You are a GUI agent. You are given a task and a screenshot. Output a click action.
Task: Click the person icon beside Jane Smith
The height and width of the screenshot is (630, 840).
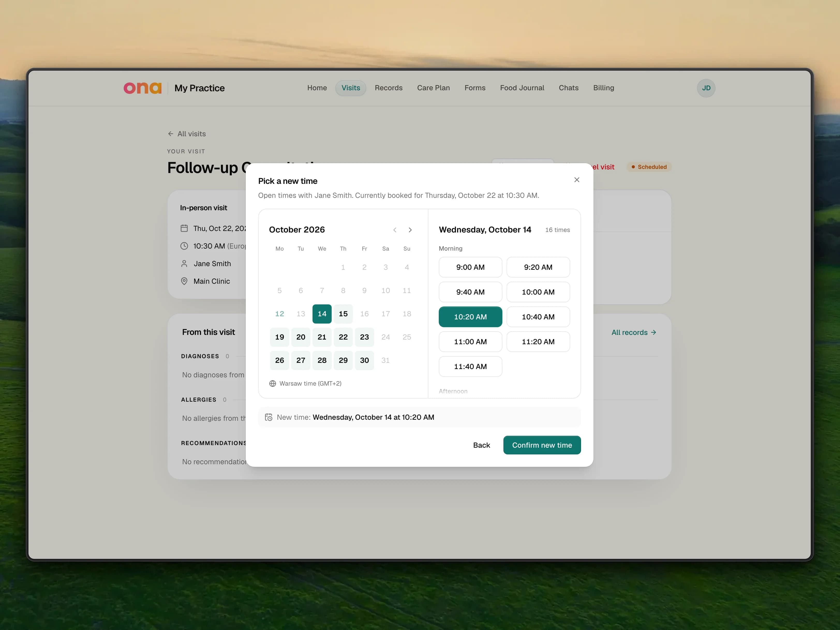[x=184, y=264]
